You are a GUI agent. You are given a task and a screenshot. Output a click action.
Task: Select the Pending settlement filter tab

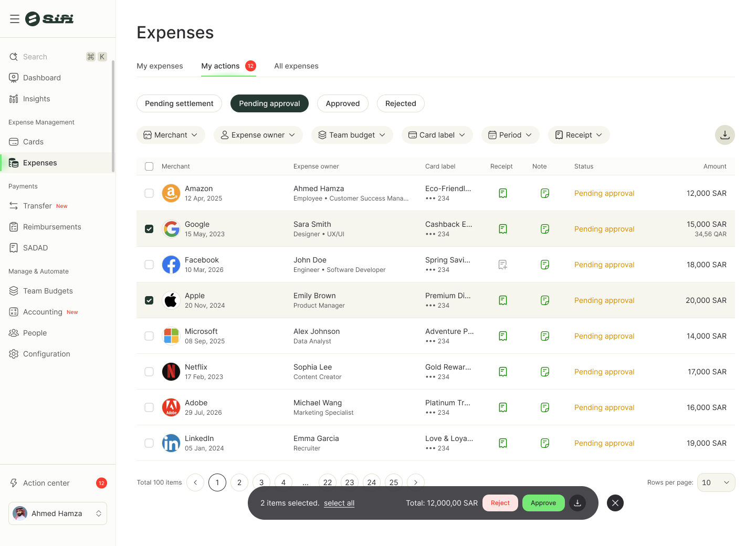tap(179, 103)
